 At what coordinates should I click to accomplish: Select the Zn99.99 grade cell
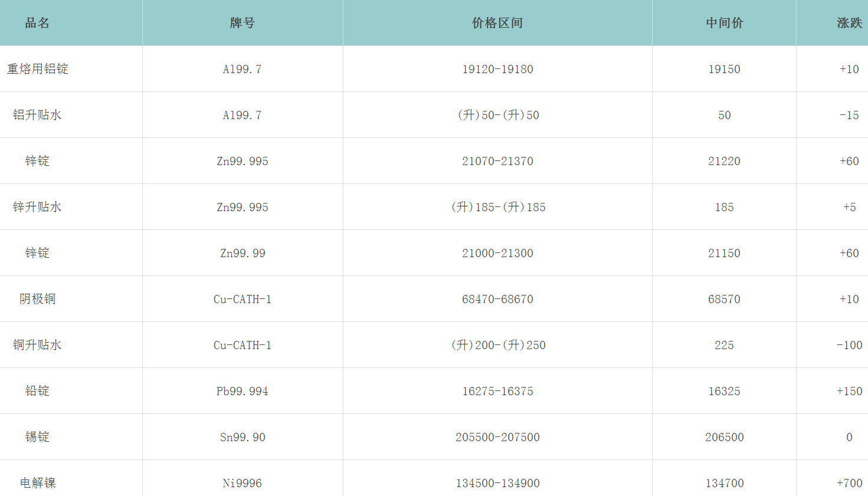242,253
